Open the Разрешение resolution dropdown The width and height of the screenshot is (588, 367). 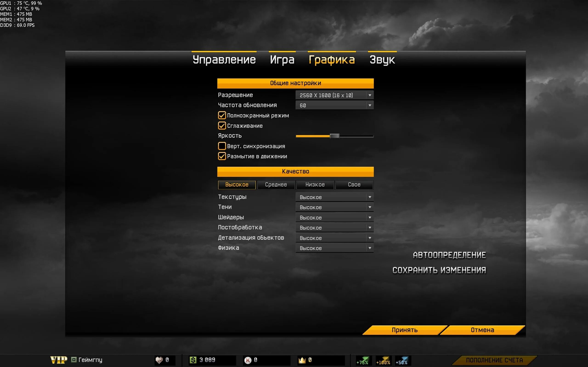[334, 95]
